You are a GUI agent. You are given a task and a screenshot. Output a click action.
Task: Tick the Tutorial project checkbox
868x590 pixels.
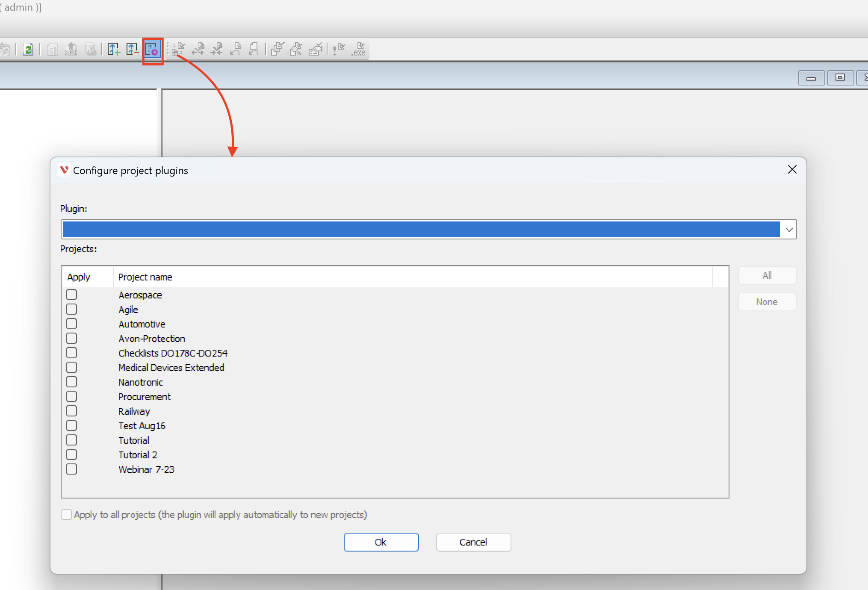71,440
